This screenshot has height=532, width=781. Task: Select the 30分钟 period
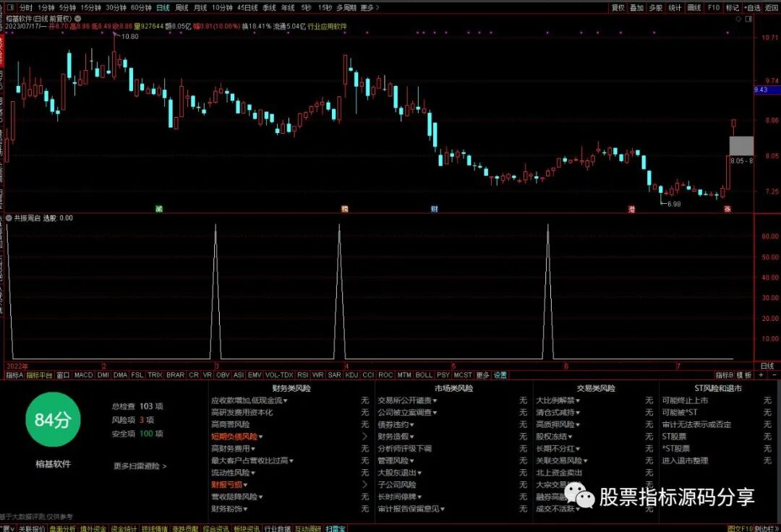click(116, 7)
